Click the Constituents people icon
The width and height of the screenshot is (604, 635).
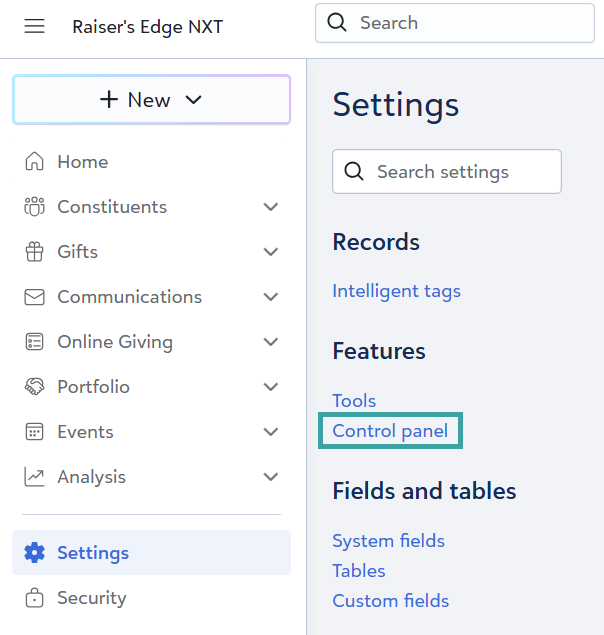(x=35, y=207)
